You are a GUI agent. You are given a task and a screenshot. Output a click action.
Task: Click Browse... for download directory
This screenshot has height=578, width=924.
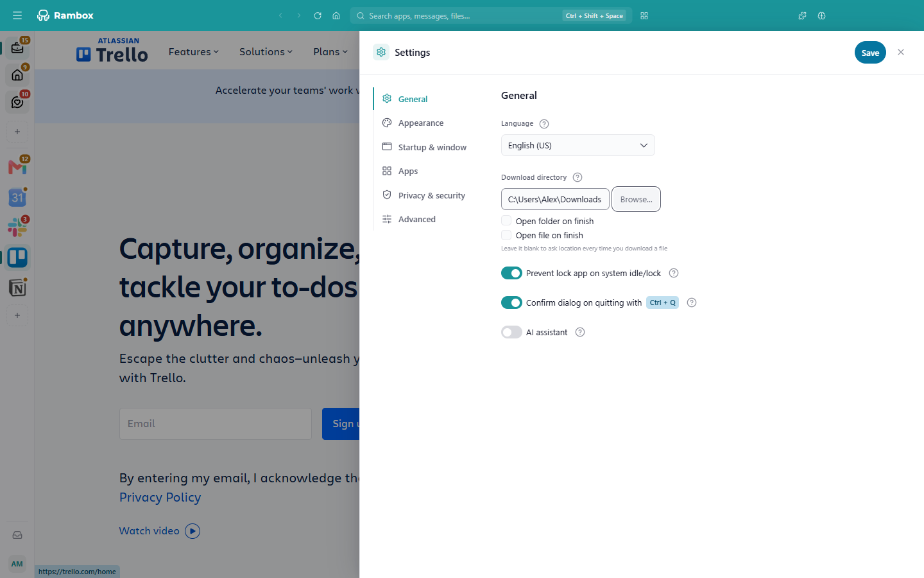pyautogui.click(x=636, y=199)
